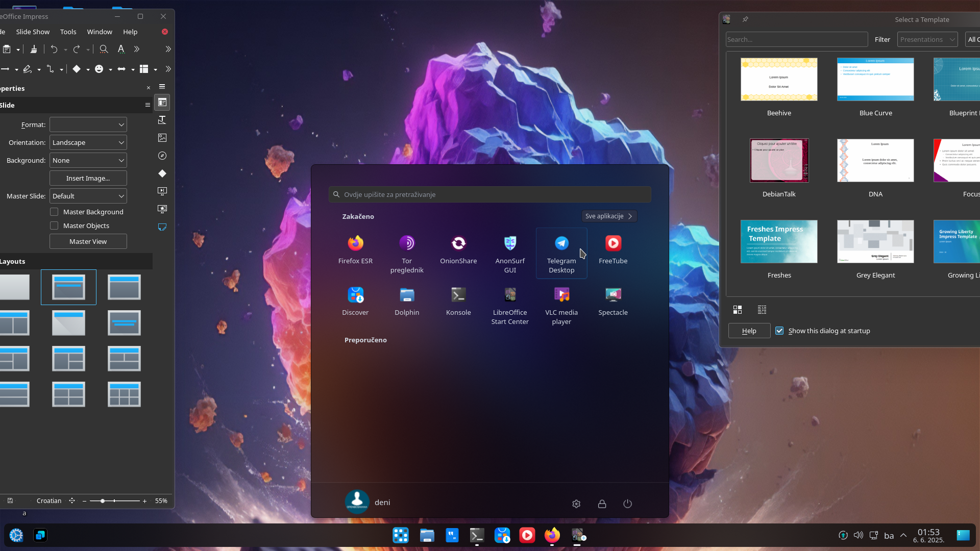Open the Format dropdown in Slide panel

(88, 124)
